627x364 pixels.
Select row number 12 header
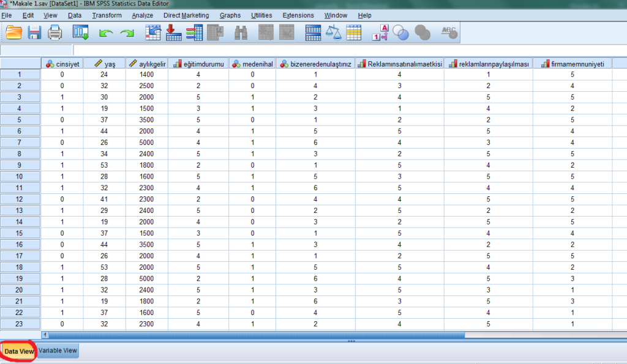20,199
